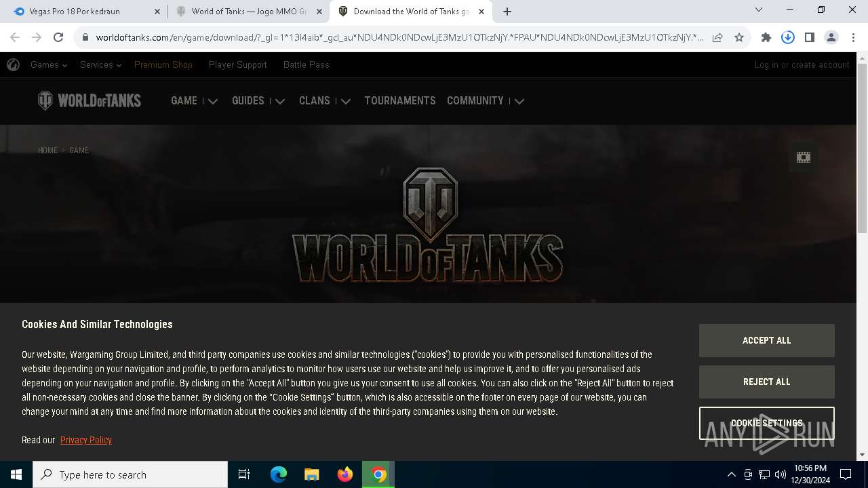Accept all cookies with ACCEPT ALL button
868x488 pixels.
tap(767, 340)
